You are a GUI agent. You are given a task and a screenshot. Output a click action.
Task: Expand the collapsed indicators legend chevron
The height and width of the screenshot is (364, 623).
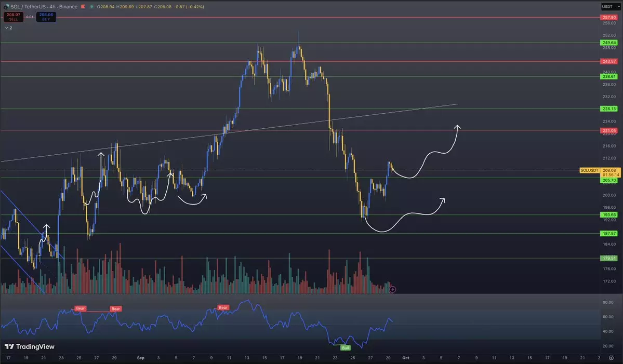click(6, 28)
